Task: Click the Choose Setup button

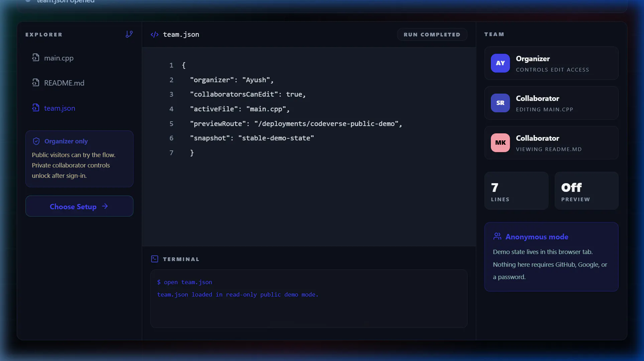Action: (x=79, y=206)
